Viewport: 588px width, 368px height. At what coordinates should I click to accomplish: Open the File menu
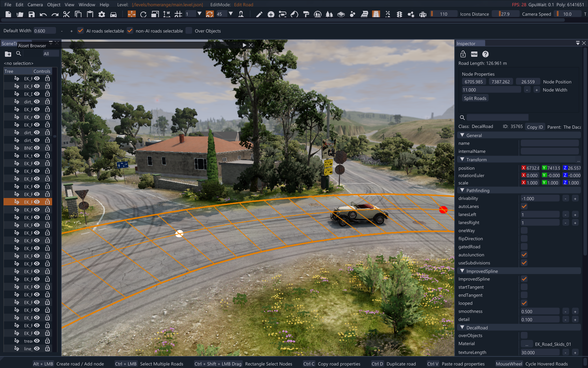pos(8,5)
